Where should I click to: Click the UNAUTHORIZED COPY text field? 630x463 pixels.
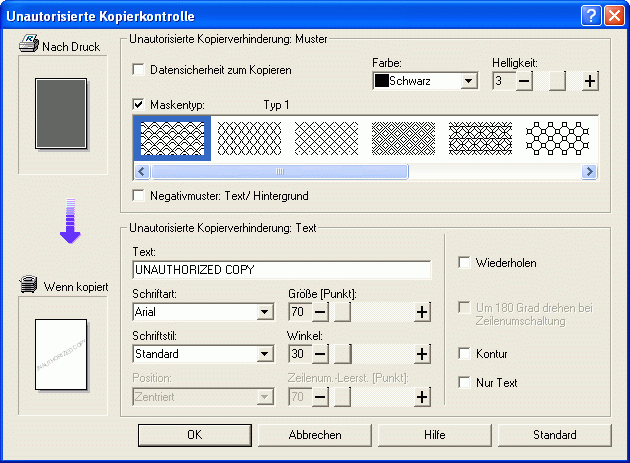[281, 270]
